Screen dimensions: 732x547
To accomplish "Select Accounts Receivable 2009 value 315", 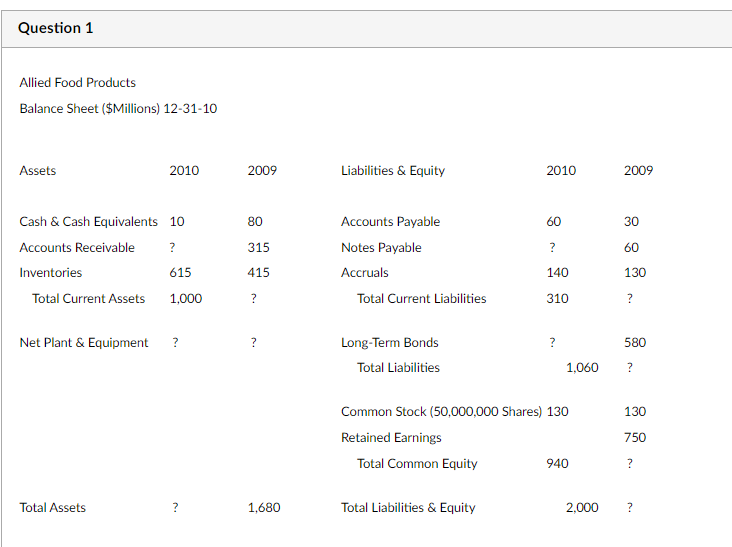I will [259, 247].
